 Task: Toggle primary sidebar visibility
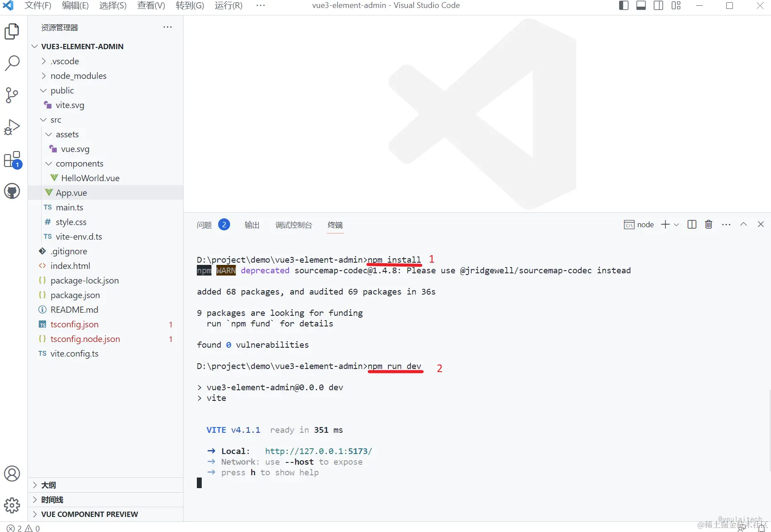tap(623, 6)
